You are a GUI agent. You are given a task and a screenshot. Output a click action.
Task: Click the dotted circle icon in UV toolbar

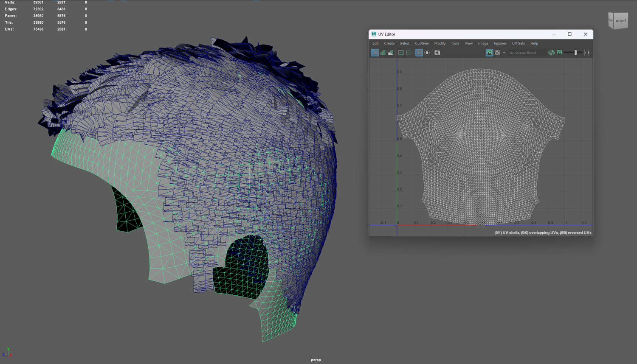pos(427,53)
